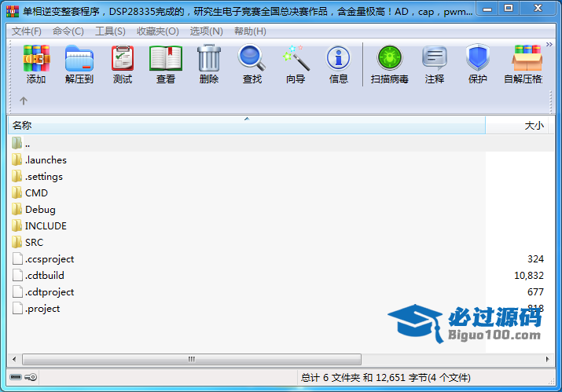Click the scrollbar left arrow
Image resolution: width=562 pixels, height=392 pixels.
pos(14,359)
